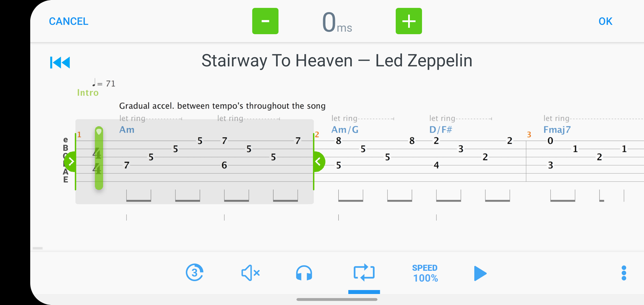644x305 pixels.
Task: Start playback with the play button
Action: click(480, 273)
